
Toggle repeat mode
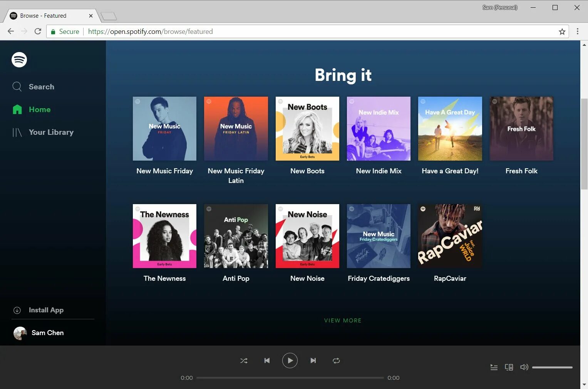336,361
